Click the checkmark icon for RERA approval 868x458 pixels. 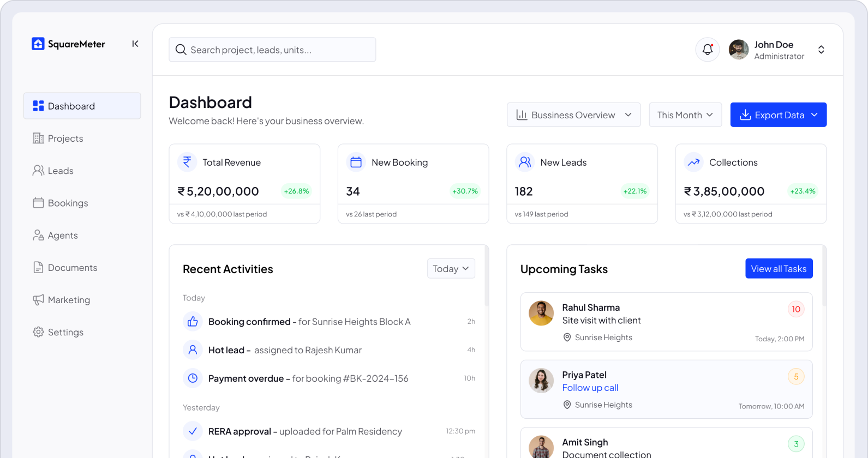(193, 431)
